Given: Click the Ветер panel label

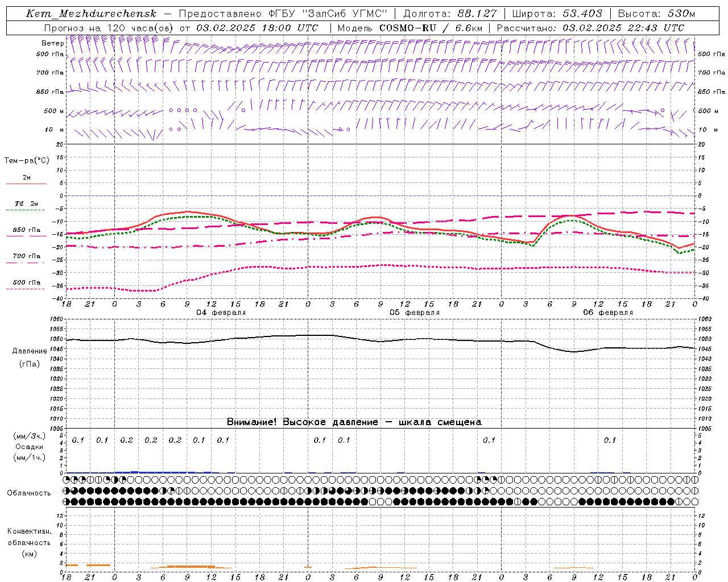Looking at the screenshot, I should (53, 43).
